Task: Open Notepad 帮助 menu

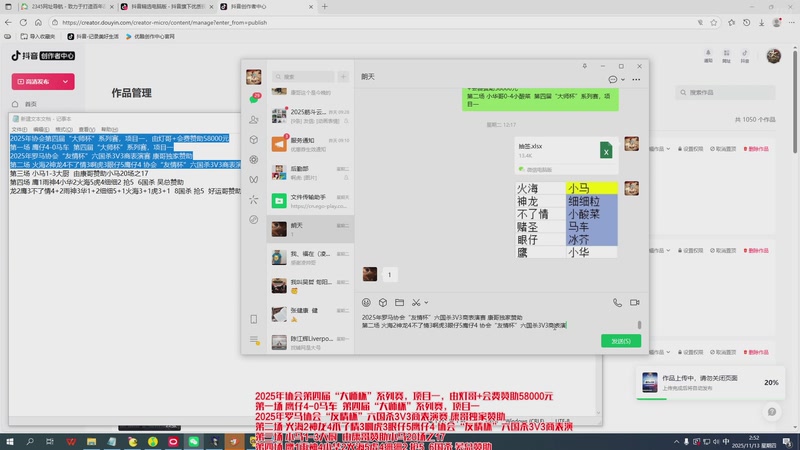Action: 109,130
